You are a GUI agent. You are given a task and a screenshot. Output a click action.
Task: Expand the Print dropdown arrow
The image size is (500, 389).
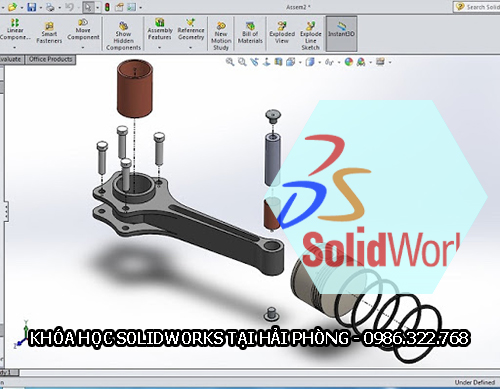pyautogui.click(x=59, y=7)
